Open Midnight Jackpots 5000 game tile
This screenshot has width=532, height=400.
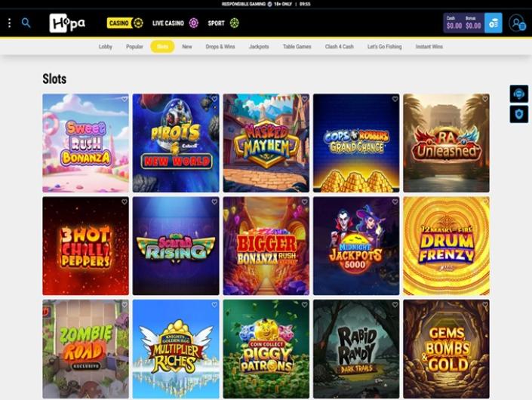tap(356, 246)
